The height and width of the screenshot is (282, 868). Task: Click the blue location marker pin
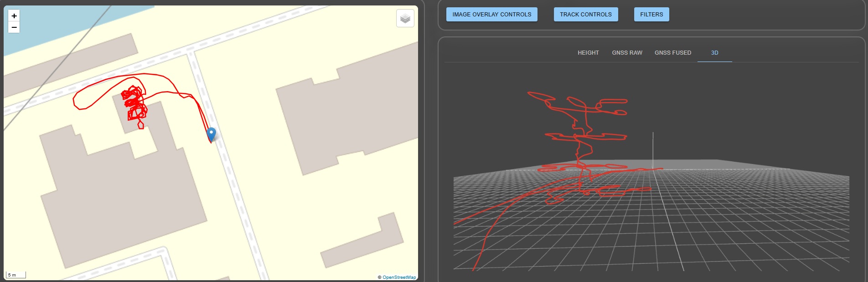(211, 134)
